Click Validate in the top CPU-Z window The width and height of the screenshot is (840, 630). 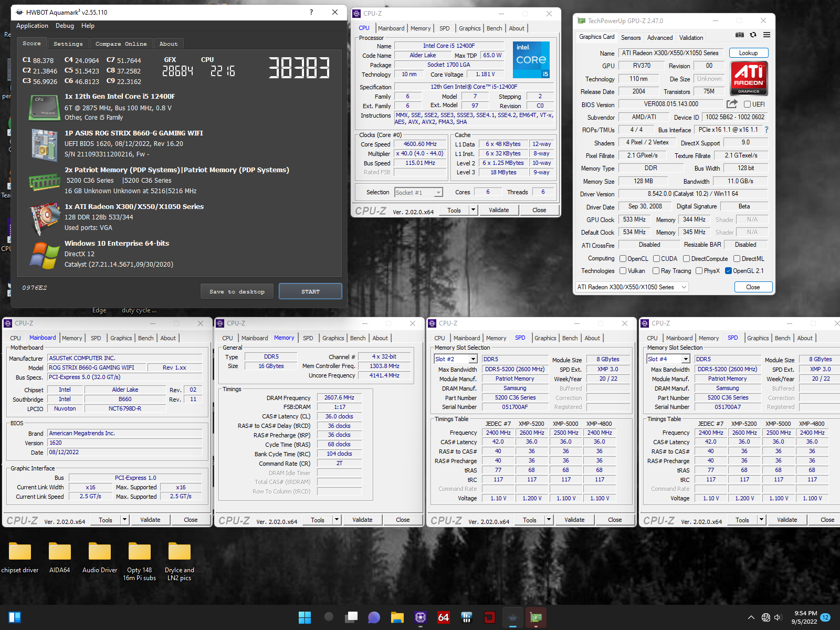click(x=499, y=210)
